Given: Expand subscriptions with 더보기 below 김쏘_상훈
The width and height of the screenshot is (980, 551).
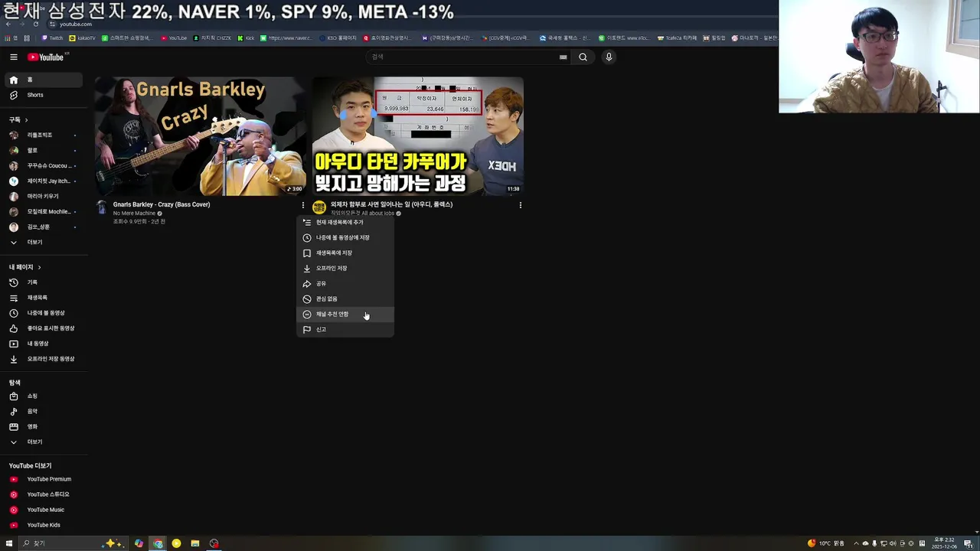Looking at the screenshot, I should (x=43, y=242).
